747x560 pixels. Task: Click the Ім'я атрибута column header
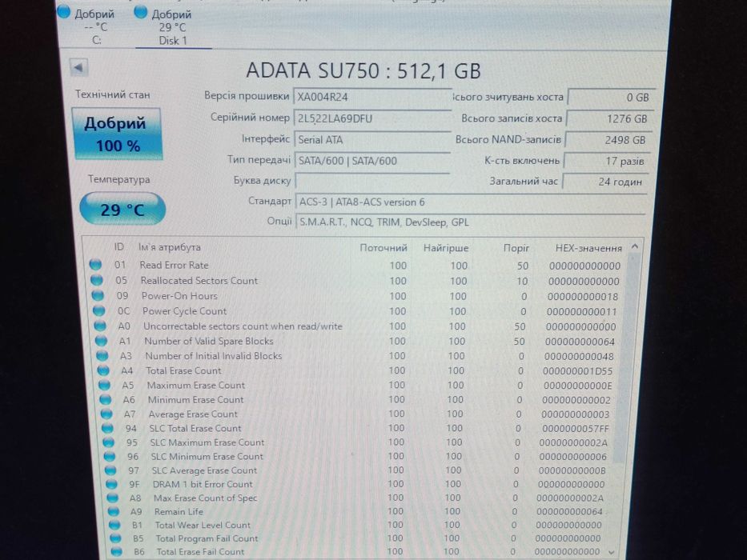pos(170,247)
